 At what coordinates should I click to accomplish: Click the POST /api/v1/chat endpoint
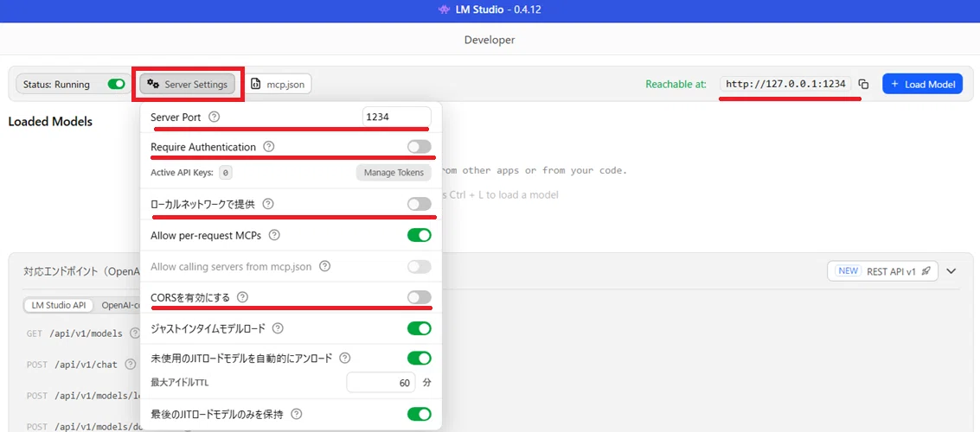72,365
